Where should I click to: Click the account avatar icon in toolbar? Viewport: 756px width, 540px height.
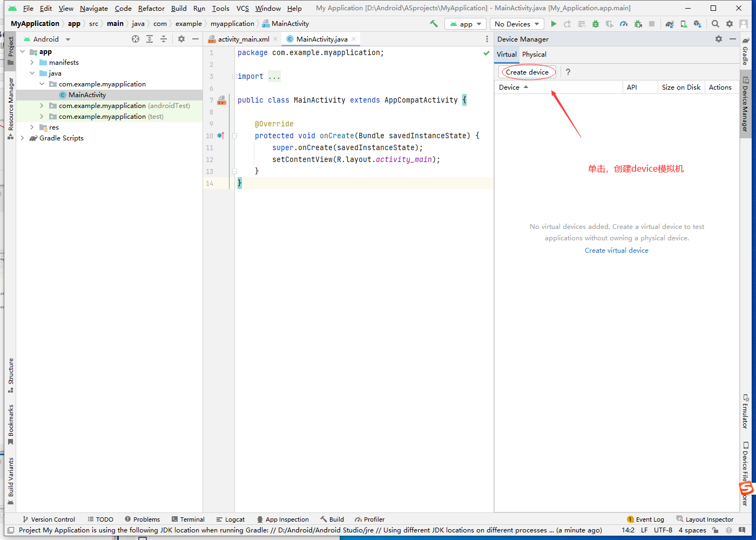pyautogui.click(x=744, y=24)
